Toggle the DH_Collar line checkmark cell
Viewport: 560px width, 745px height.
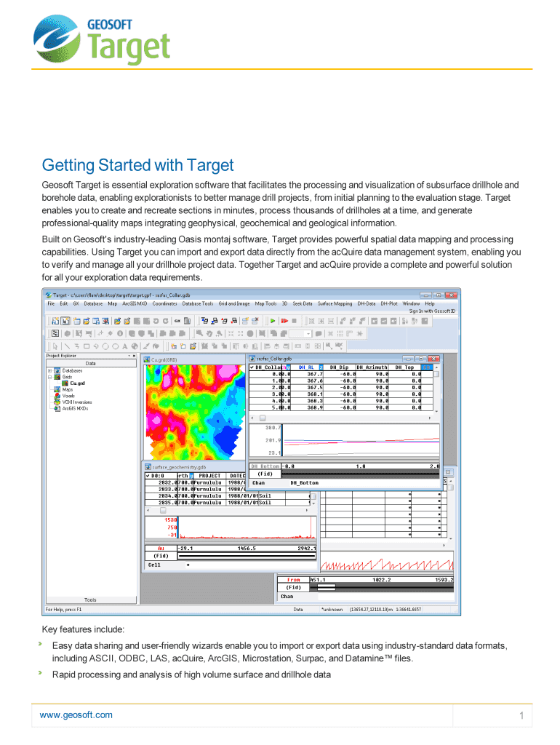(x=252, y=367)
